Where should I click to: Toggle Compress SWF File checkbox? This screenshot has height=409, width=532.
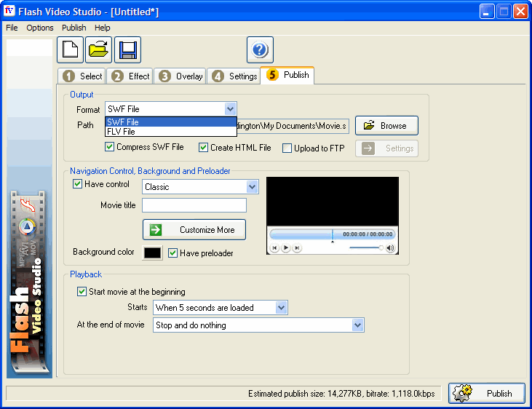point(109,147)
